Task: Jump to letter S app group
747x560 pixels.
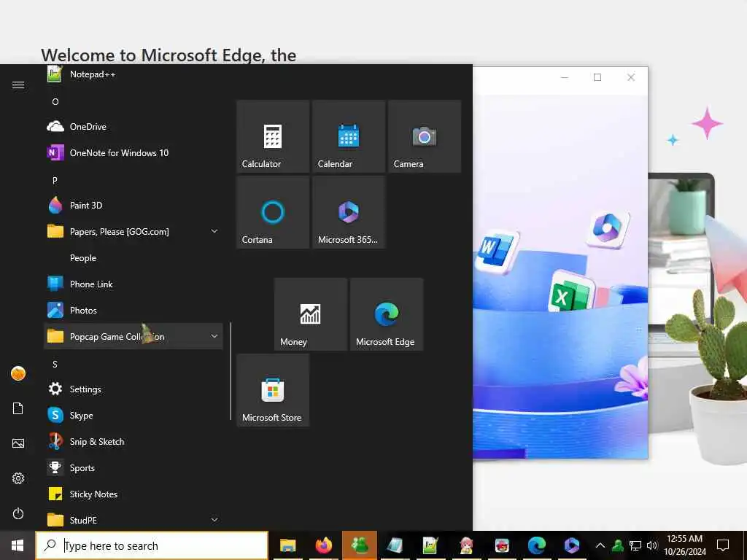Action: click(x=55, y=364)
